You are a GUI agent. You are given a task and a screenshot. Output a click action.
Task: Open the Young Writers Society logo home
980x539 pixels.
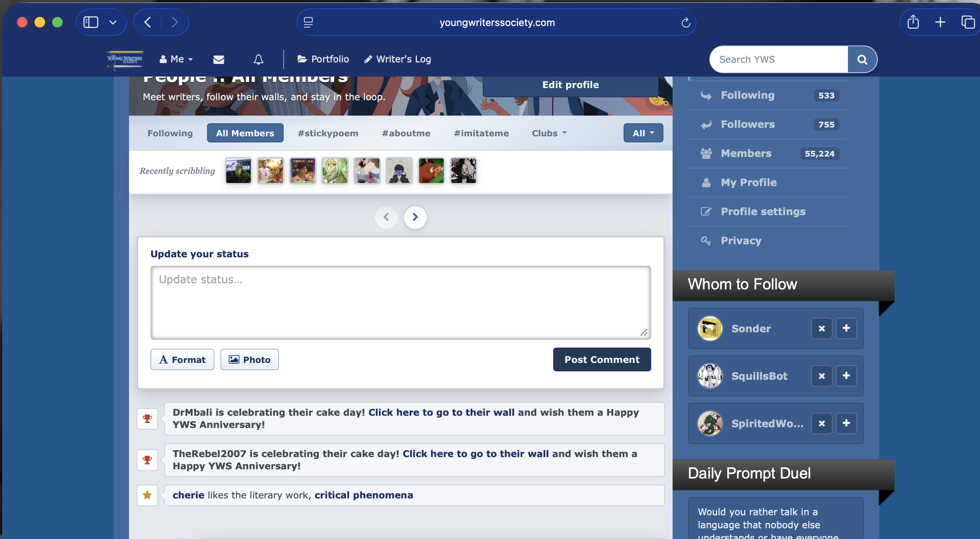coord(125,60)
